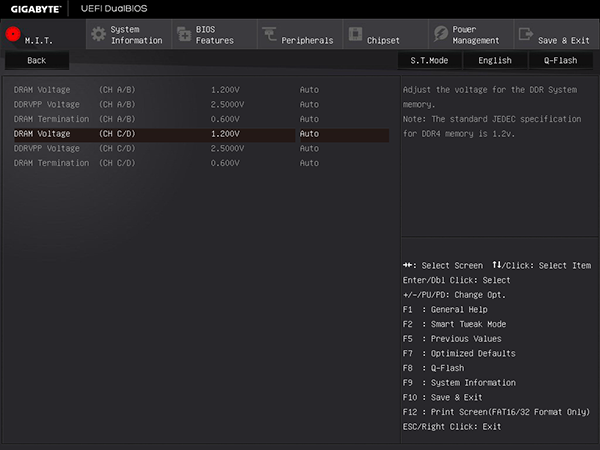
Task: Open Auto option for DRAM Termination CH C/D
Action: 309,163
